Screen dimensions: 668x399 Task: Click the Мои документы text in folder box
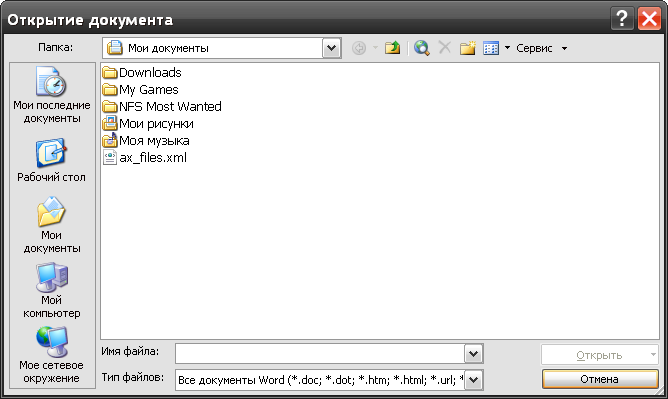coord(168,48)
